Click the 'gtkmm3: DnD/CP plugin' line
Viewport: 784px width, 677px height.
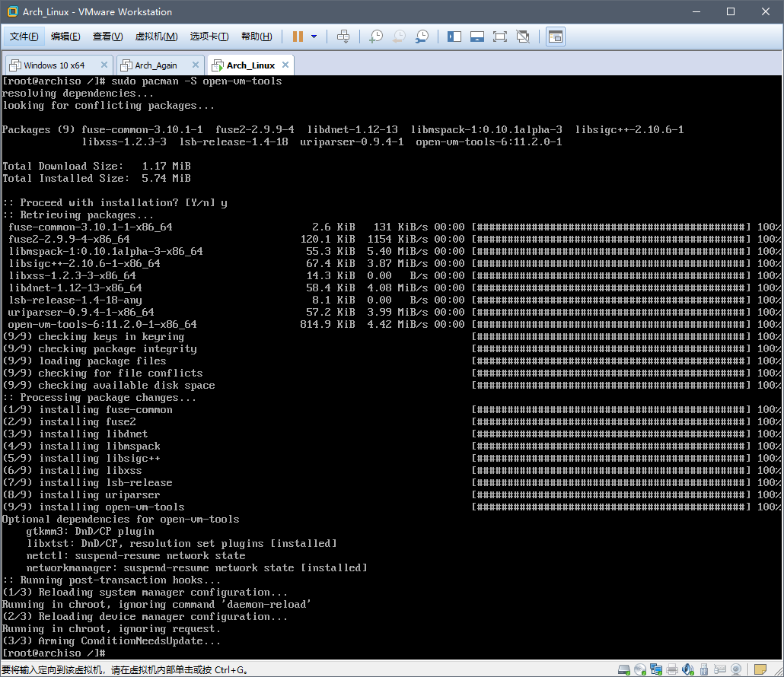90,531
